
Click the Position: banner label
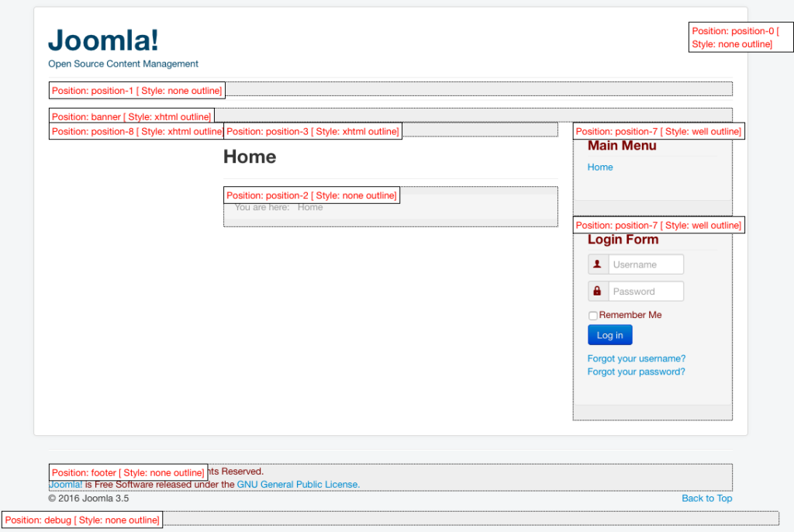[x=131, y=116]
